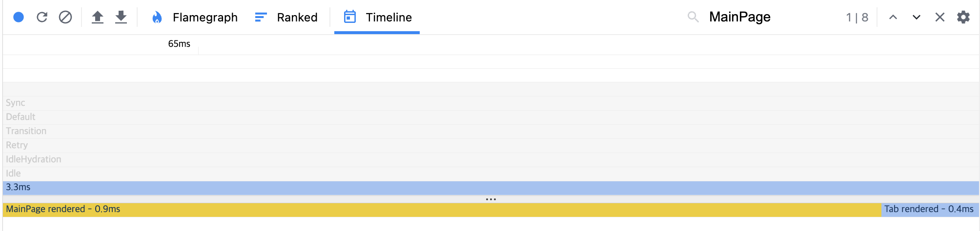Save profile using the download arrow icon
980x231 pixels.
click(121, 18)
